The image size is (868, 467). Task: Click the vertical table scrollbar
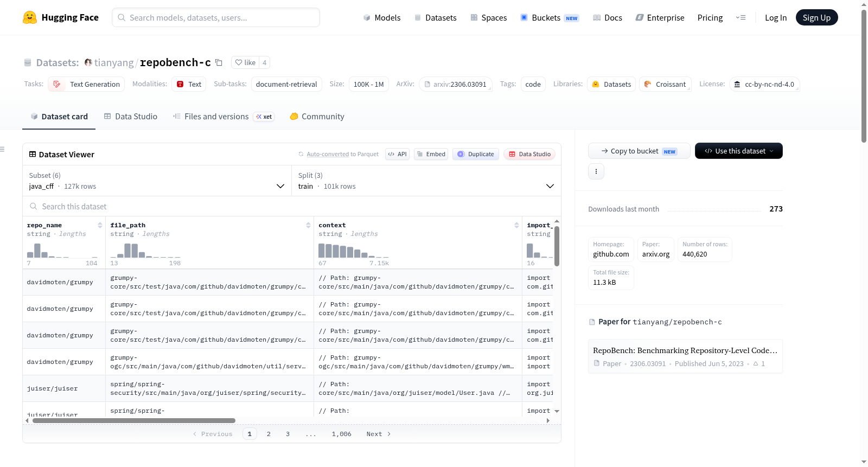click(x=557, y=246)
